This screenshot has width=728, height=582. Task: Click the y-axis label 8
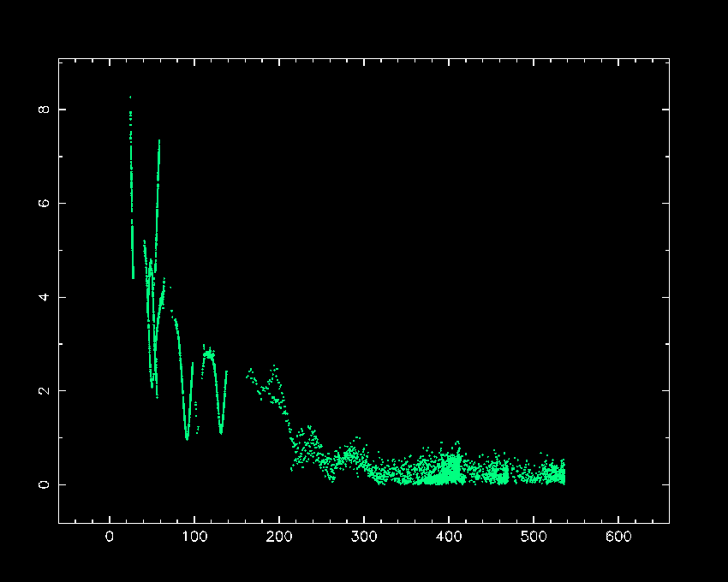click(44, 110)
